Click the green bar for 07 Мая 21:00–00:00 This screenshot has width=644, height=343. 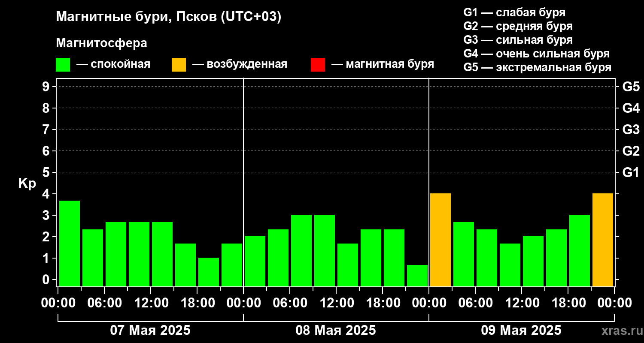coord(232,265)
